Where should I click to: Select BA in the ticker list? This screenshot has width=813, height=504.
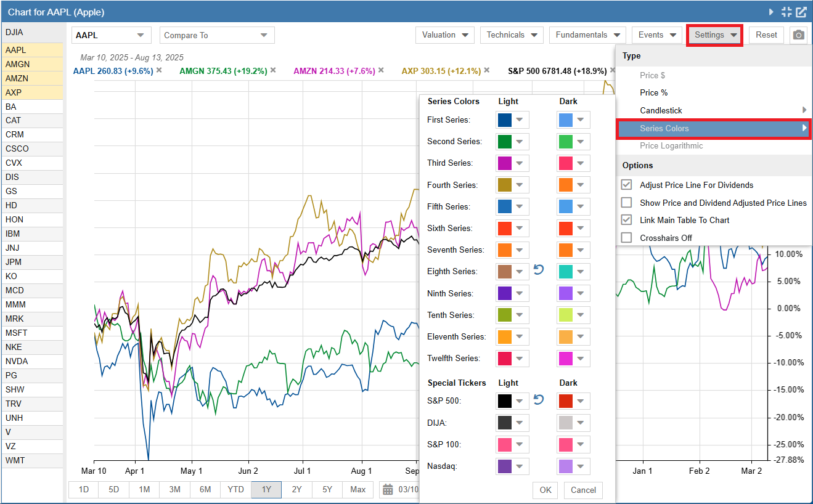(x=33, y=107)
